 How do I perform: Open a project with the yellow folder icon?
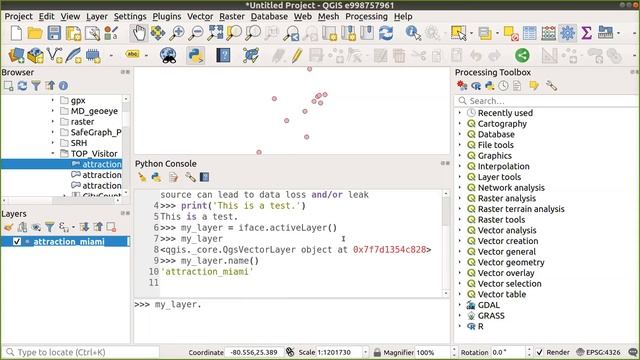click(35, 33)
